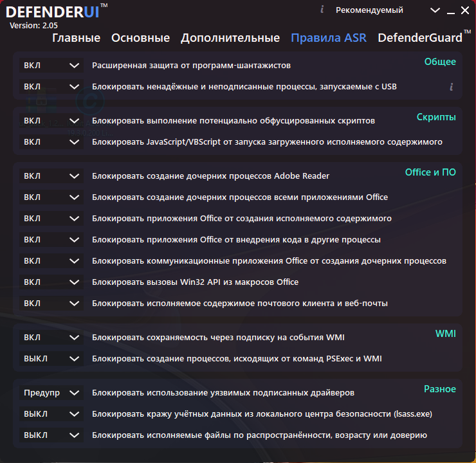Viewport: 476px width, 463px height.
Task: Open dropdown for ransomware protection rule
Action: (x=51, y=66)
